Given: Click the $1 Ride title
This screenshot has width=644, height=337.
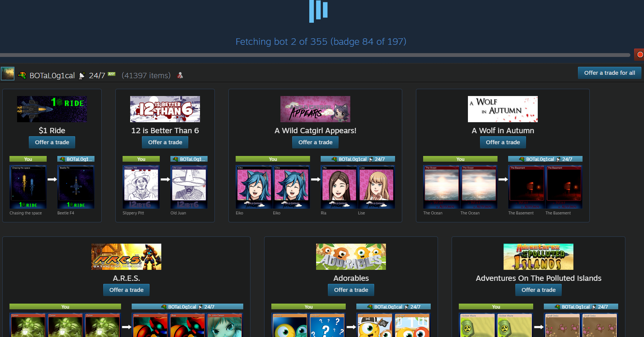Looking at the screenshot, I should point(52,131).
